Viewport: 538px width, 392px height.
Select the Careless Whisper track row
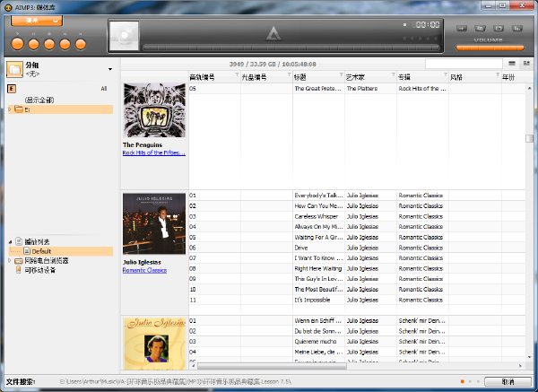tap(357, 216)
